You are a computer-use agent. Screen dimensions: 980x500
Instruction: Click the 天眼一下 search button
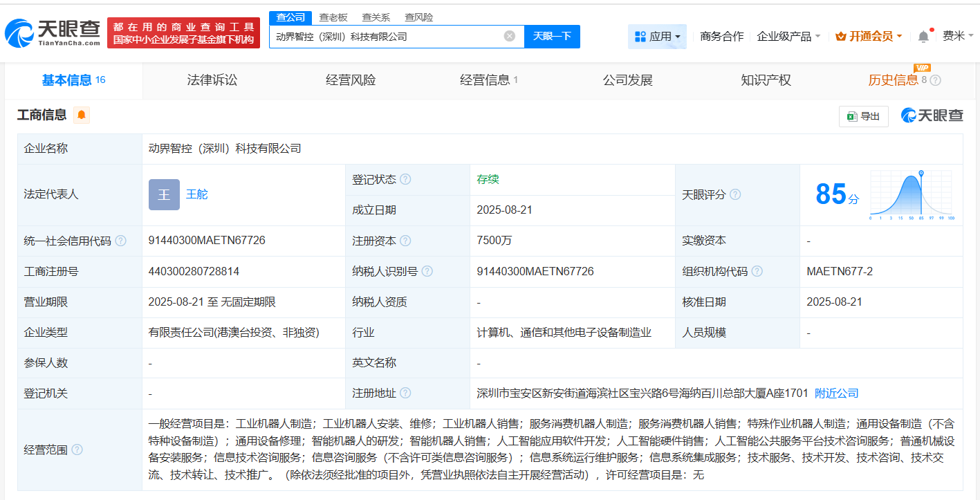point(552,36)
